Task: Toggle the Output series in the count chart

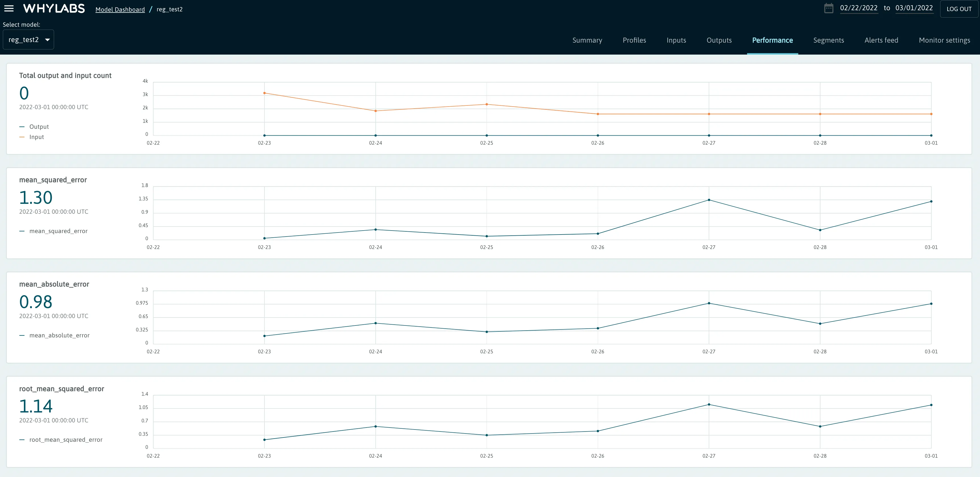Action: click(39, 126)
